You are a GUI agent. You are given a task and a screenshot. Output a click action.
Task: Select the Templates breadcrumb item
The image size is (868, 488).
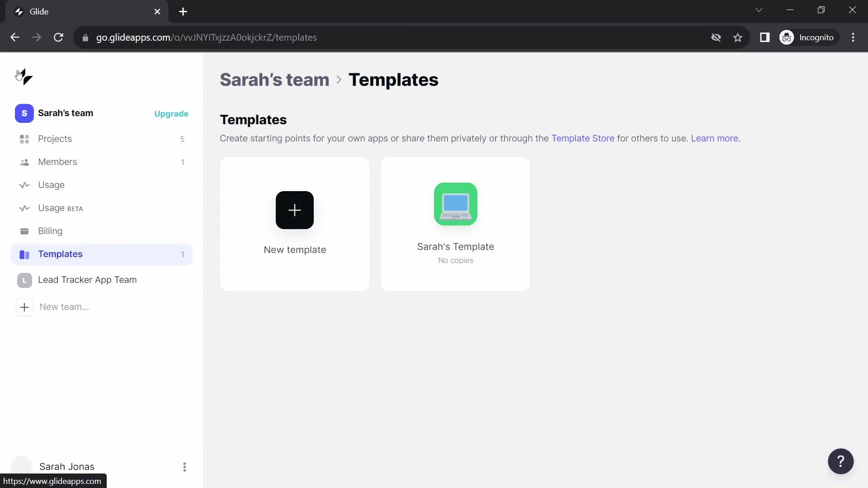coord(393,79)
